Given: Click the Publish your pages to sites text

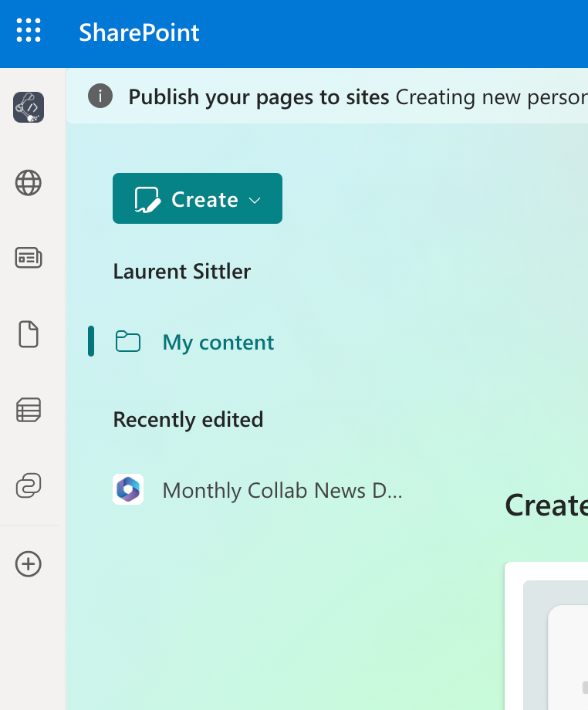Looking at the screenshot, I should pyautogui.click(x=259, y=97).
